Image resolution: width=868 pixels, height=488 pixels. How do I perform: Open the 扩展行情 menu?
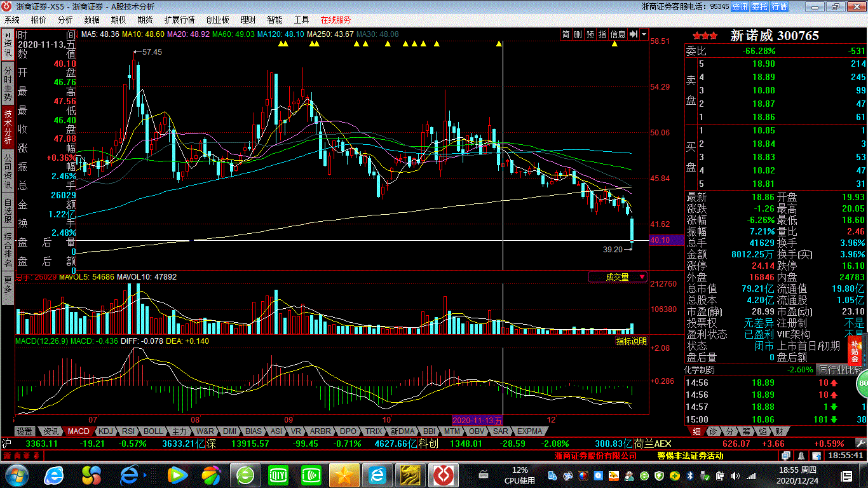tap(179, 20)
